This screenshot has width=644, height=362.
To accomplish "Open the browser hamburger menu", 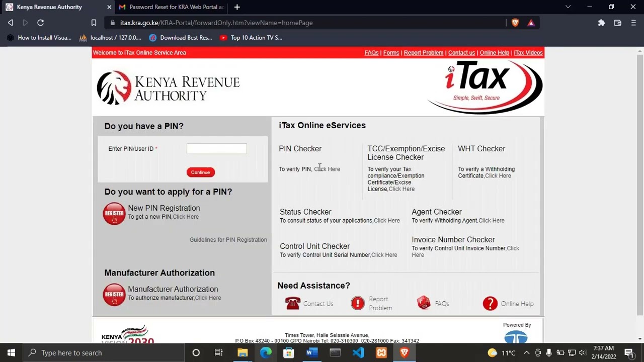I will coord(633,23).
